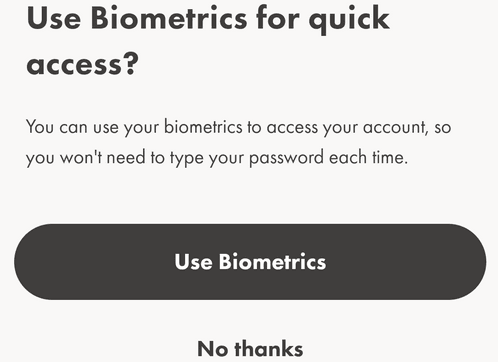Activate the pill-shaped Use Biometrics control
Image resolution: width=498 pixels, height=362 pixels.
point(250,262)
